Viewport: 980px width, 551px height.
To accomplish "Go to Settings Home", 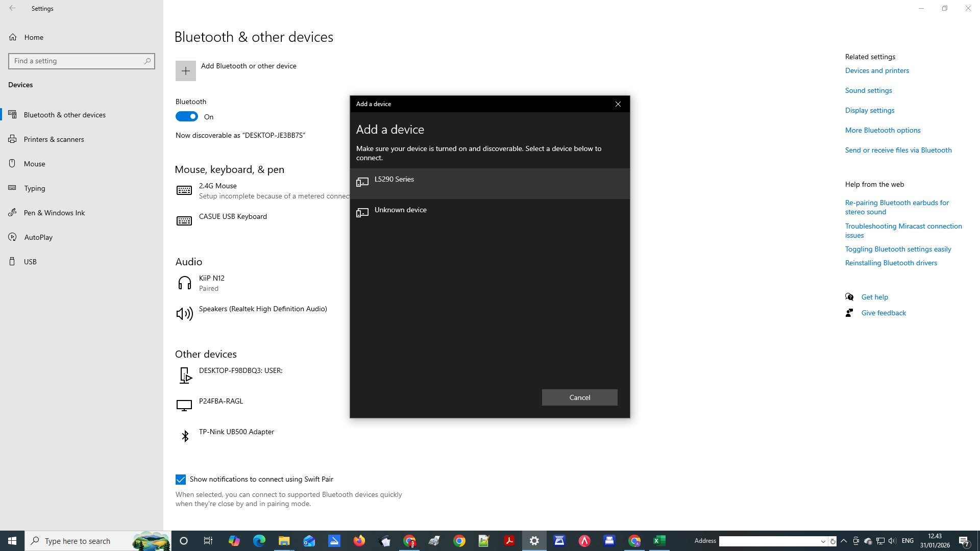I will pos(33,37).
